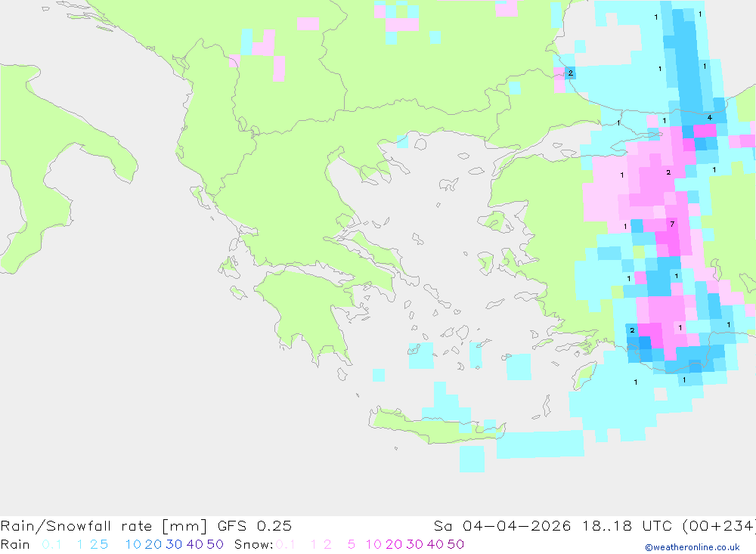Click the map value '7' over Turkey
The width and height of the screenshot is (756, 554).
[x=673, y=224]
